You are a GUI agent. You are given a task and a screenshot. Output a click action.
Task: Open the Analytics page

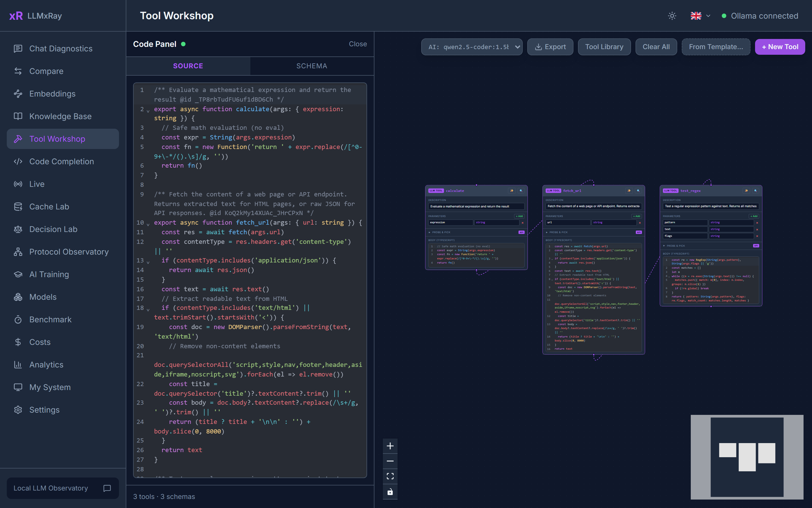[x=63, y=365]
